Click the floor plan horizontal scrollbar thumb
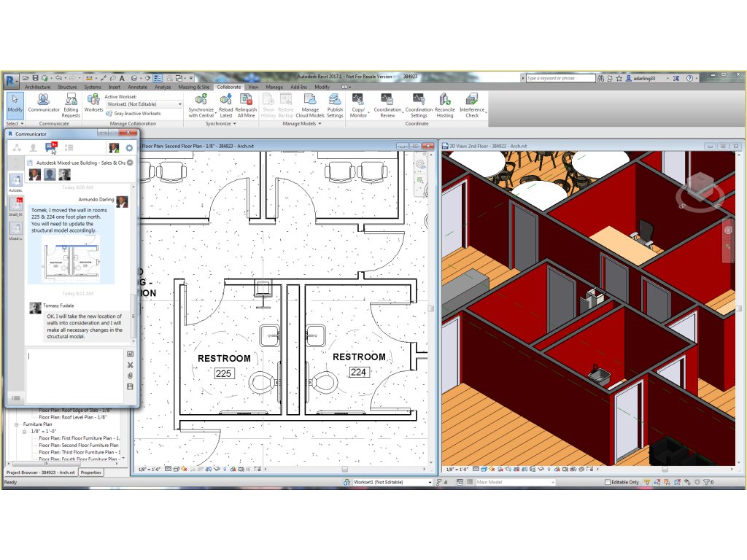The image size is (747, 560). pyautogui.click(x=344, y=469)
